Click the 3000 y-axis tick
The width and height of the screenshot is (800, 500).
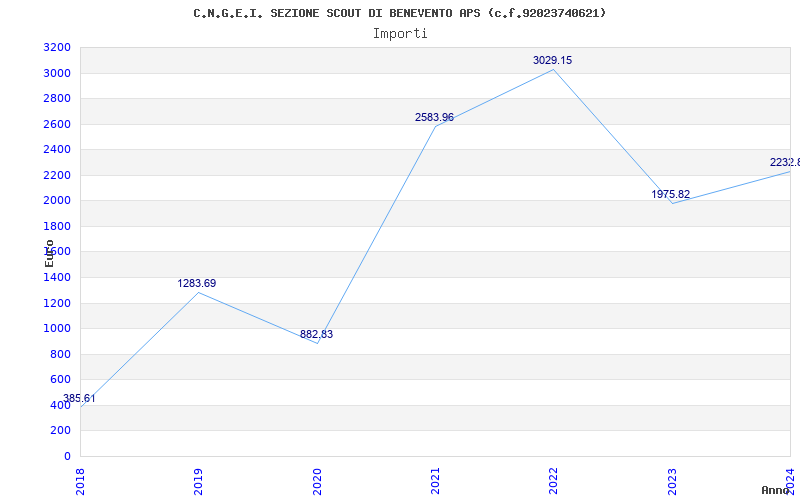[x=57, y=73]
